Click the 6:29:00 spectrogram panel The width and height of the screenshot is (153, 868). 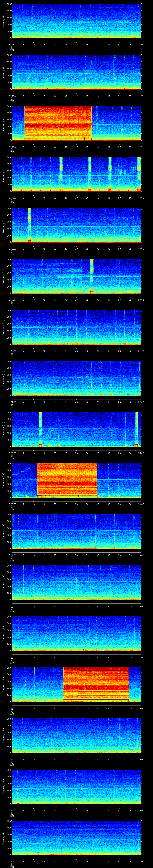76,787
